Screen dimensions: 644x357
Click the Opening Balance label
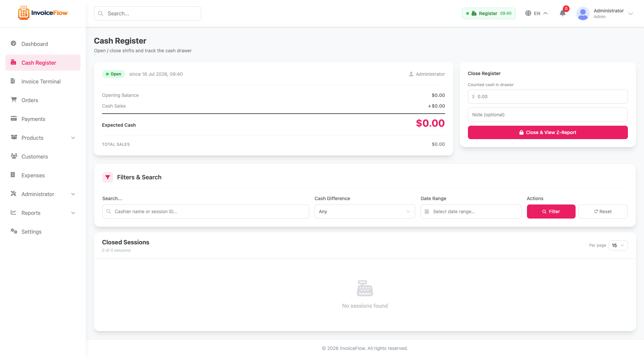(x=120, y=95)
